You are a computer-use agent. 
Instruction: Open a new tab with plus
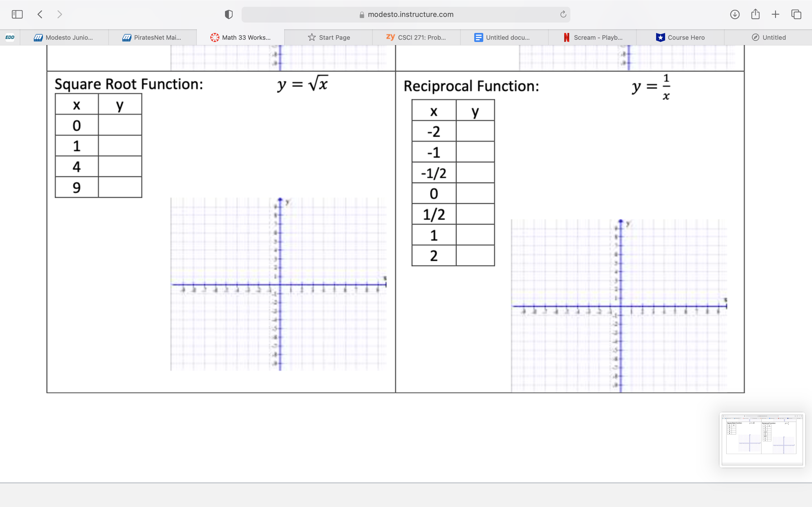tap(775, 14)
